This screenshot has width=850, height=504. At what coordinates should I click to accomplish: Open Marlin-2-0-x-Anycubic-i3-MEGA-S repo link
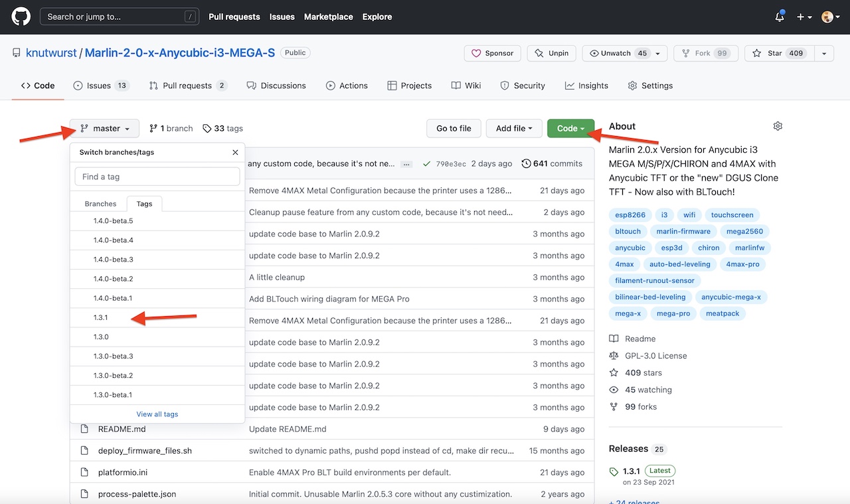[x=179, y=53]
